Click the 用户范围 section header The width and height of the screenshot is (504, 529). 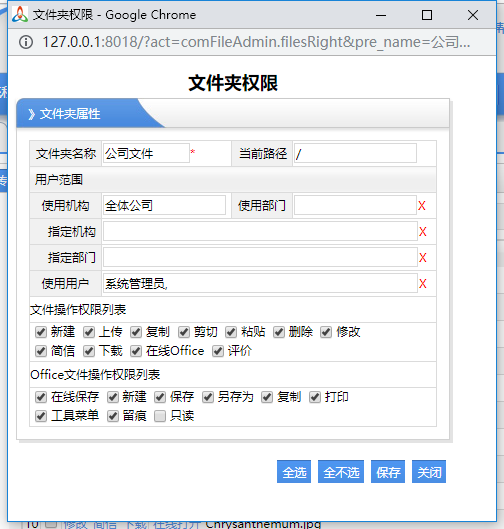coord(233,179)
